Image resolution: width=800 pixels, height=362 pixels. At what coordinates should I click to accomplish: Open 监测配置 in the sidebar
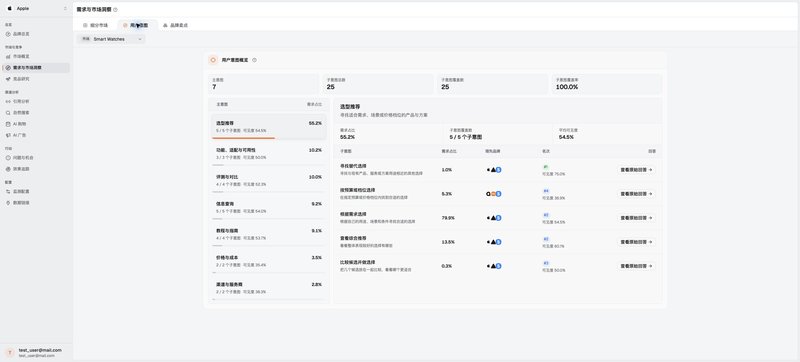[35, 191]
